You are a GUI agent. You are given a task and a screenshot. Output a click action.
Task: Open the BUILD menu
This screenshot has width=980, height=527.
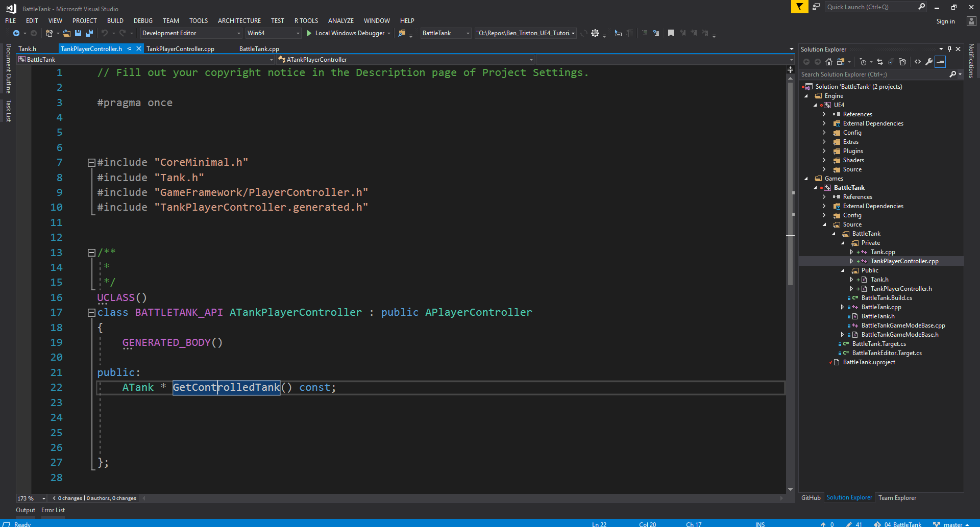tap(115, 21)
